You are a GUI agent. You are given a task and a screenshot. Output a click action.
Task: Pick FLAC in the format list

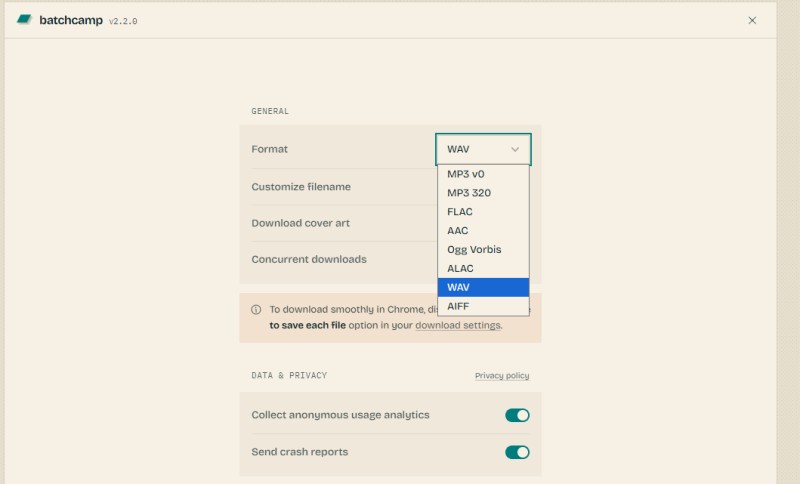point(483,212)
